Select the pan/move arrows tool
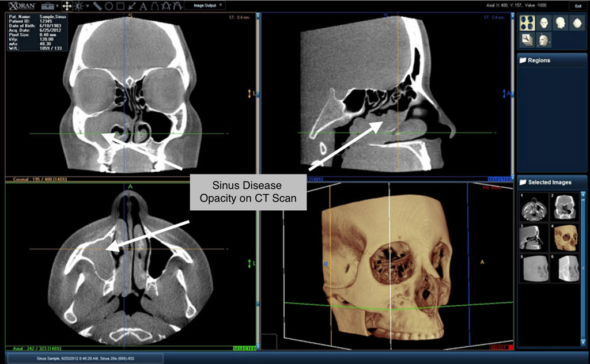The image size is (590, 364). [x=67, y=6]
